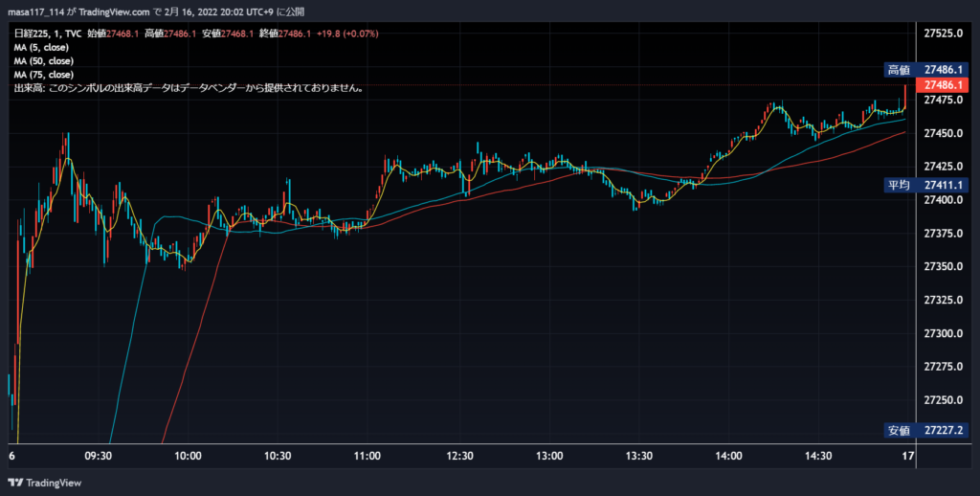This screenshot has width=980, height=496.
Task: Click the 13:00 time axis label
Action: tap(549, 456)
